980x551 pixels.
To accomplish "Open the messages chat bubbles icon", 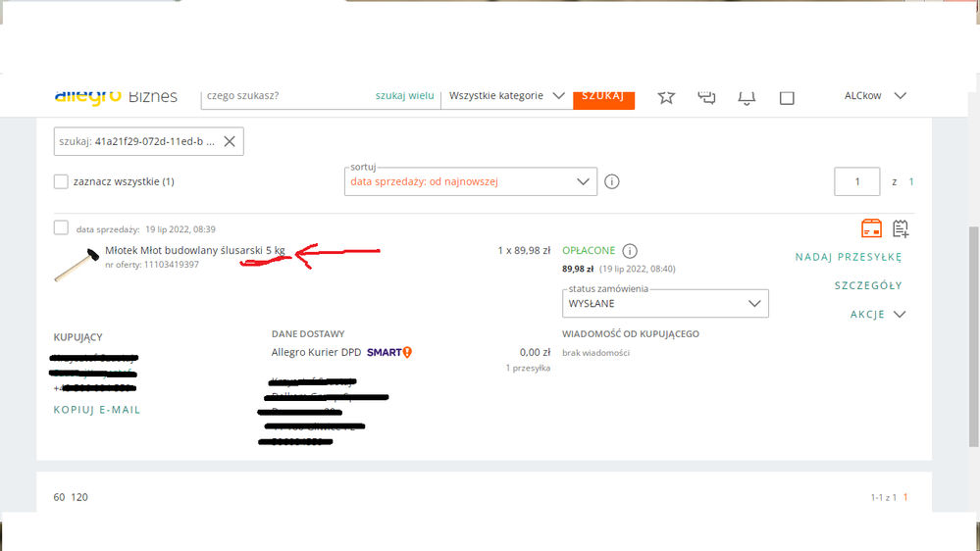I will point(706,96).
